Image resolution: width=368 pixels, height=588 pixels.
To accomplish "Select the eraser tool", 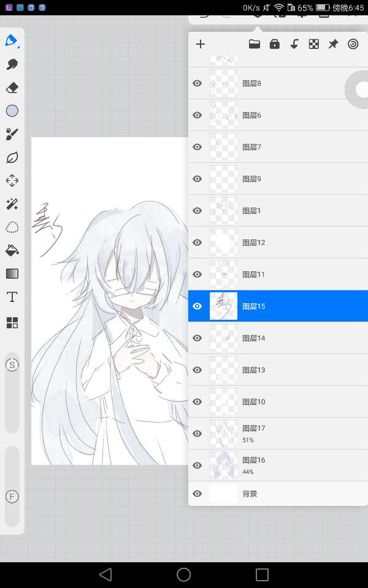I will (12, 88).
